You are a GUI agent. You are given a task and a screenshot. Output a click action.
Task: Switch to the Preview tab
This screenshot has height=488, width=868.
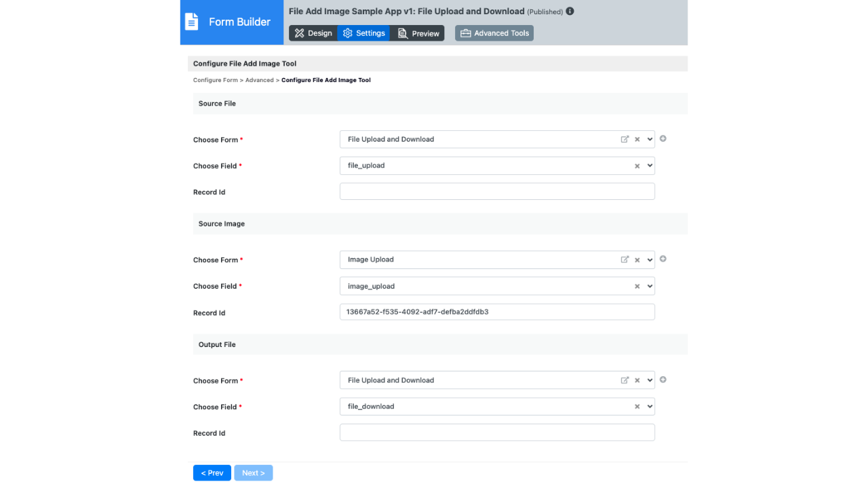coord(418,33)
